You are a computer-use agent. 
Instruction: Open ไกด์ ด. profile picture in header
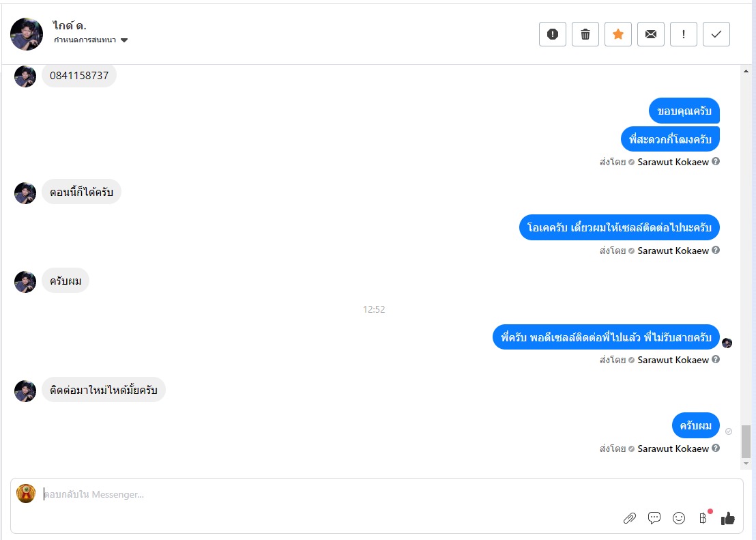click(x=27, y=34)
